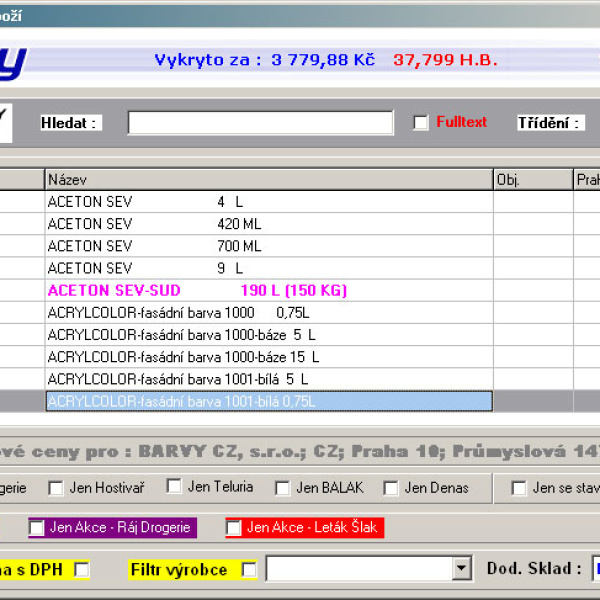600x600 pixels.
Task: Sort by the Název column header
Action: coord(268,179)
